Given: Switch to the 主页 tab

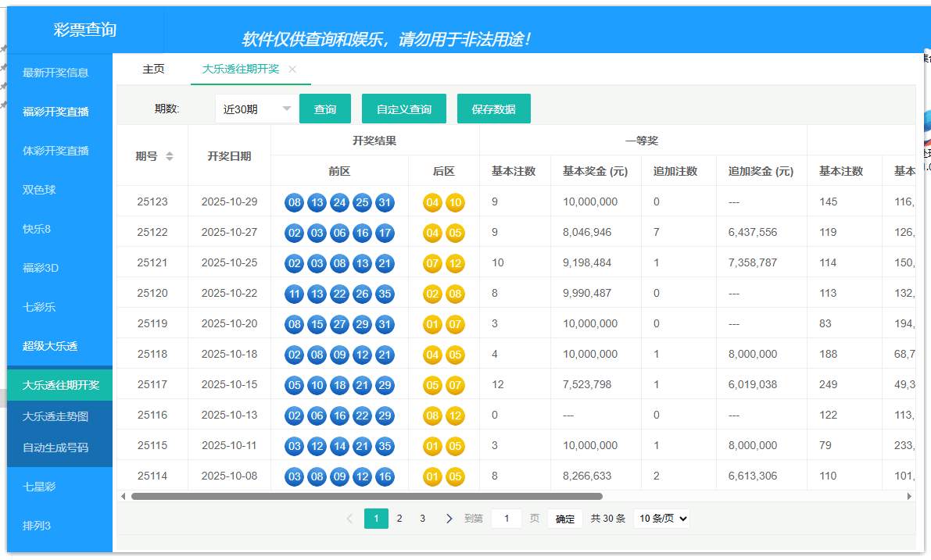Looking at the screenshot, I should [153, 69].
